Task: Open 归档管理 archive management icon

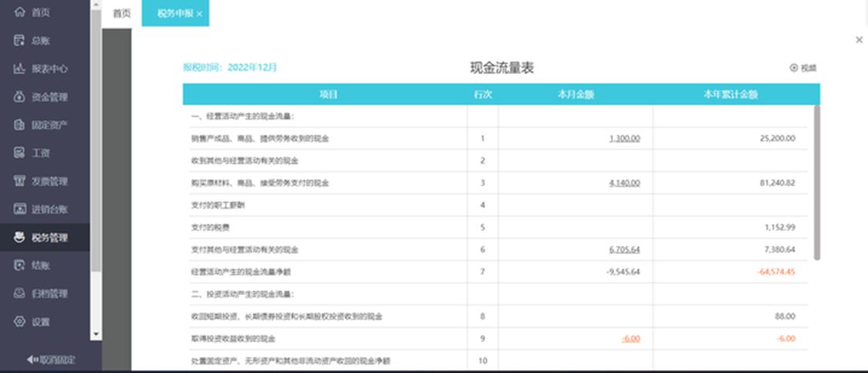Action: (19, 293)
